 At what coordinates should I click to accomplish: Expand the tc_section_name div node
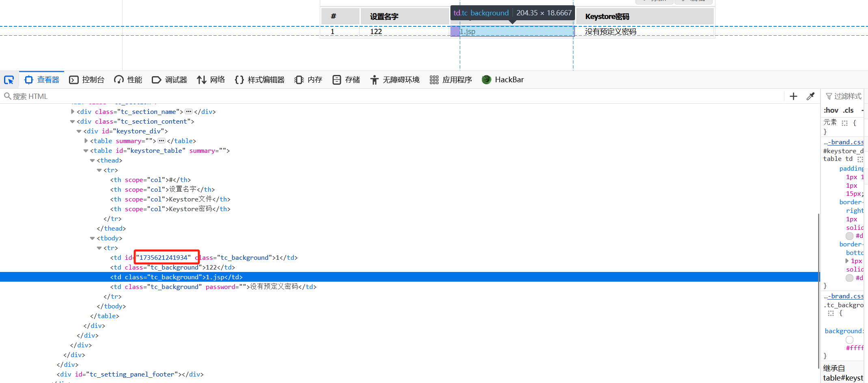pyautogui.click(x=73, y=111)
